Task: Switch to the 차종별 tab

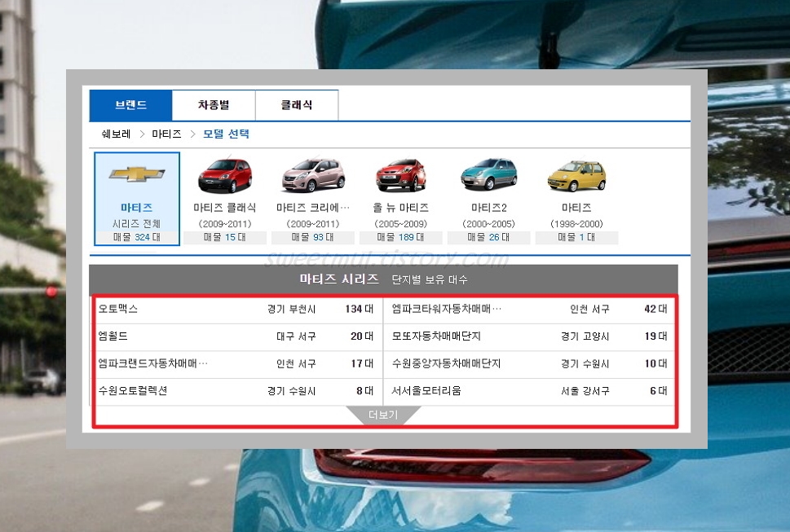Action: tap(214, 105)
